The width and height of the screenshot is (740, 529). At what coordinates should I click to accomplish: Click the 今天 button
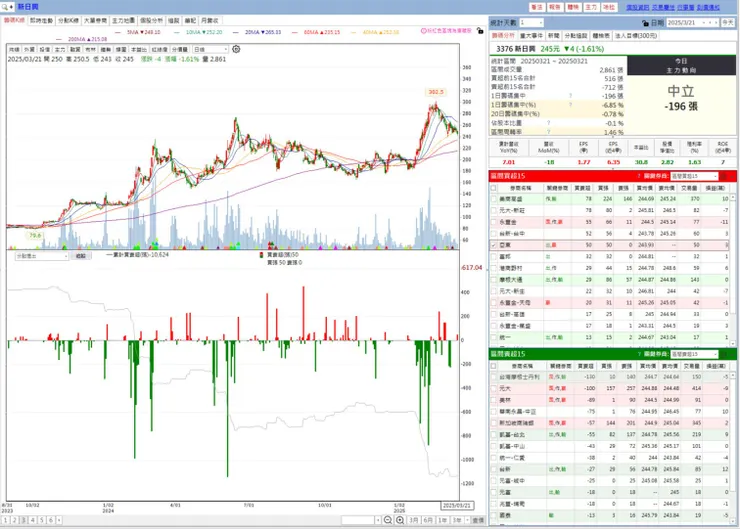(728, 23)
